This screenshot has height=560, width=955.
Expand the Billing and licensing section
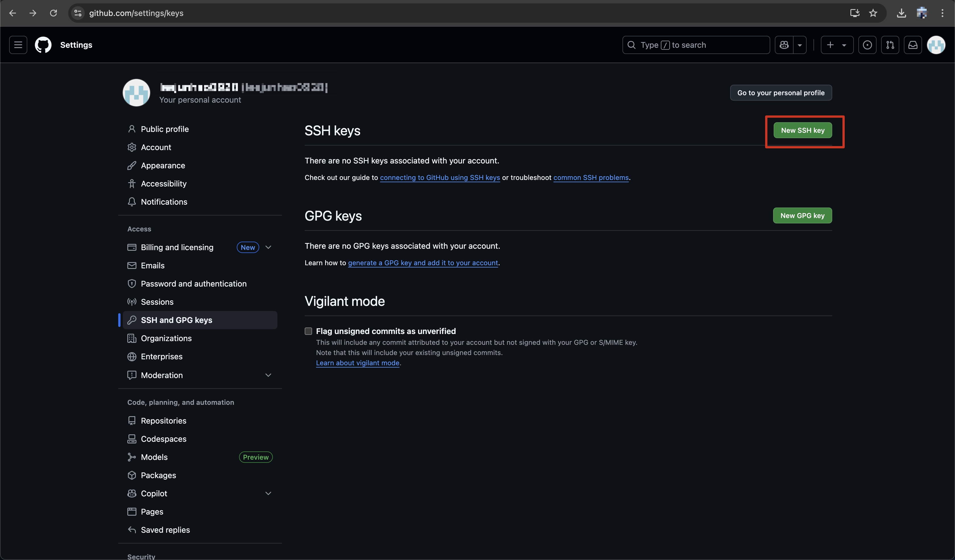[x=268, y=247]
